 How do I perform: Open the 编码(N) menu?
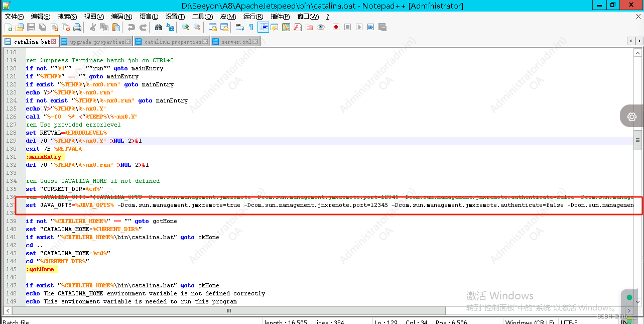[121, 17]
